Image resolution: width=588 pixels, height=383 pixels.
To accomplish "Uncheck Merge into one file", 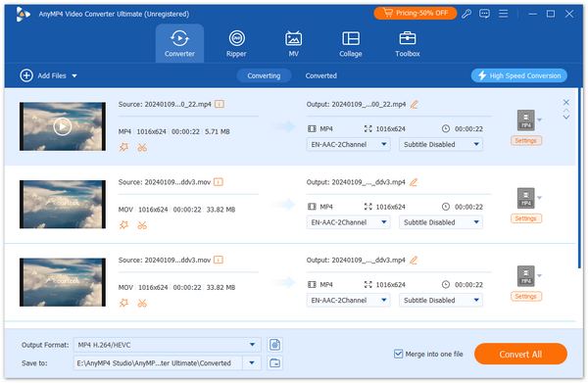I will (x=398, y=354).
